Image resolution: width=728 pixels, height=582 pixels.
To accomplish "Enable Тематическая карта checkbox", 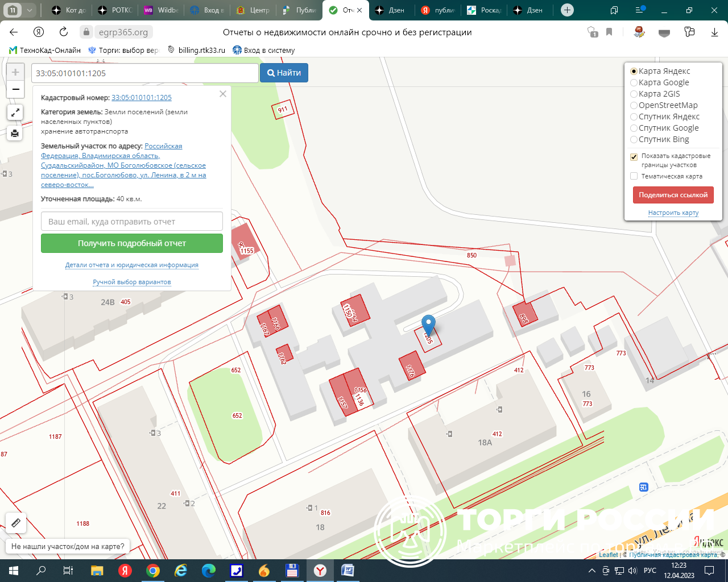I will 634,176.
